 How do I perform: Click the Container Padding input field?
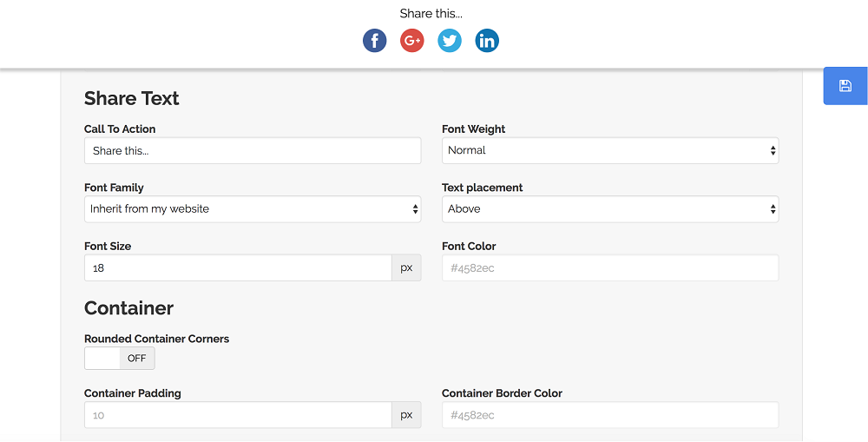pos(238,415)
